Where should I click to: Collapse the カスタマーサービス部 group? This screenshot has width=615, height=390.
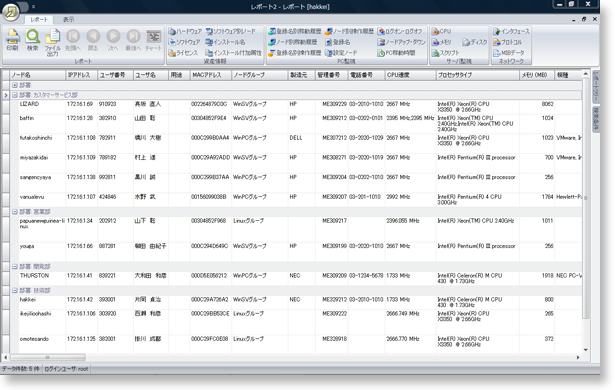(x=15, y=95)
